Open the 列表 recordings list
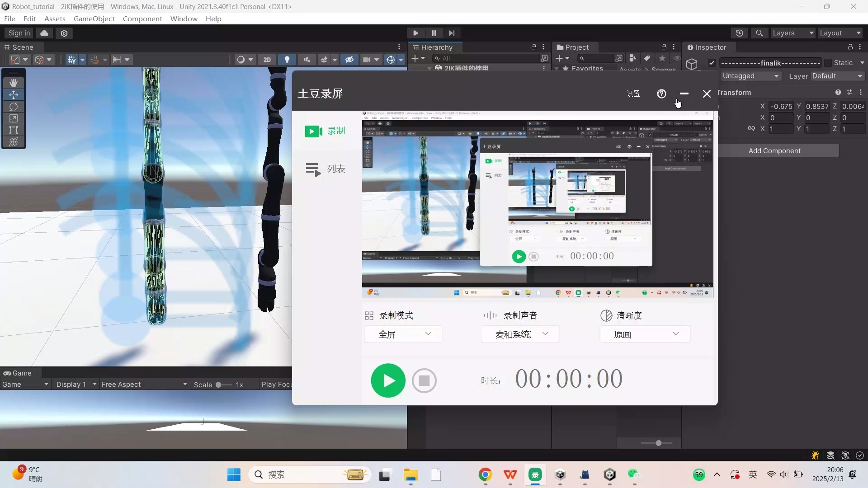 click(x=325, y=169)
